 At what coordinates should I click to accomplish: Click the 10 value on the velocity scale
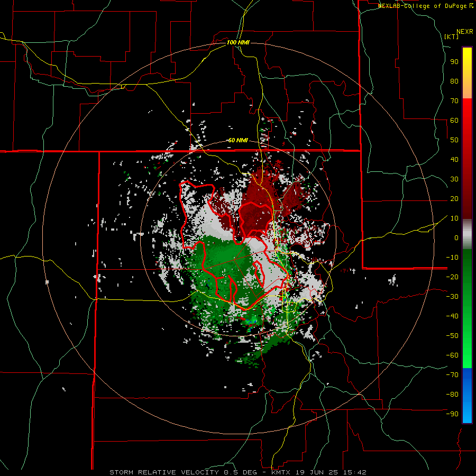point(454,218)
